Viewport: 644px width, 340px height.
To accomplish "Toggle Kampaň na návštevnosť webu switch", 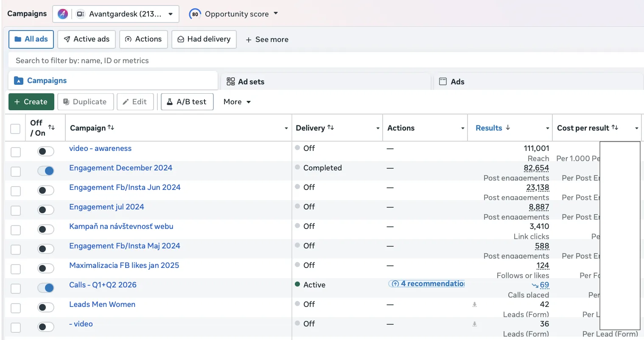I will [x=46, y=229].
